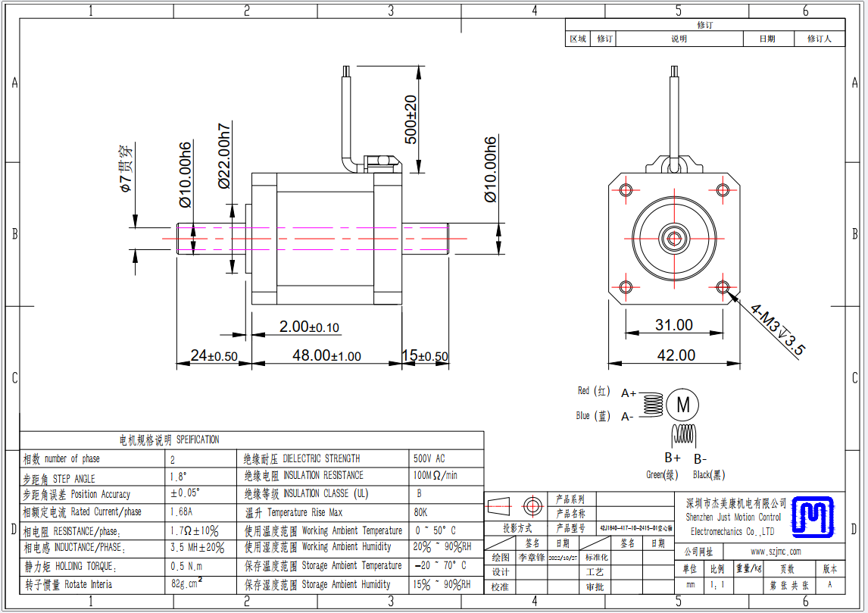Click the B-phase coil symbol below the motor

pos(684,434)
